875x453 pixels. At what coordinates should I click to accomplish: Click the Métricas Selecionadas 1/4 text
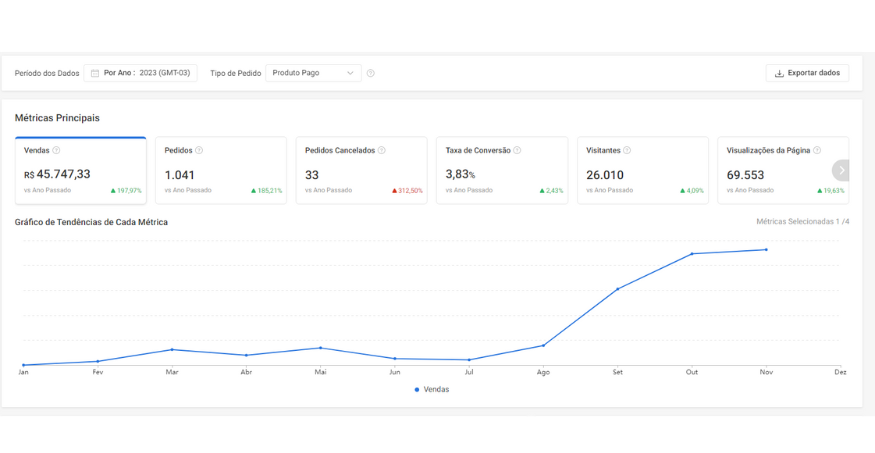tap(803, 221)
